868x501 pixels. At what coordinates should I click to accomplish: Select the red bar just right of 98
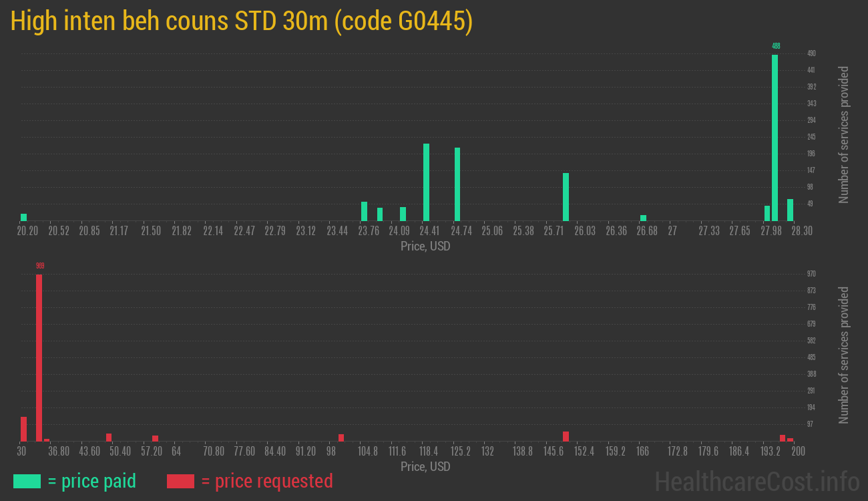pos(341,438)
